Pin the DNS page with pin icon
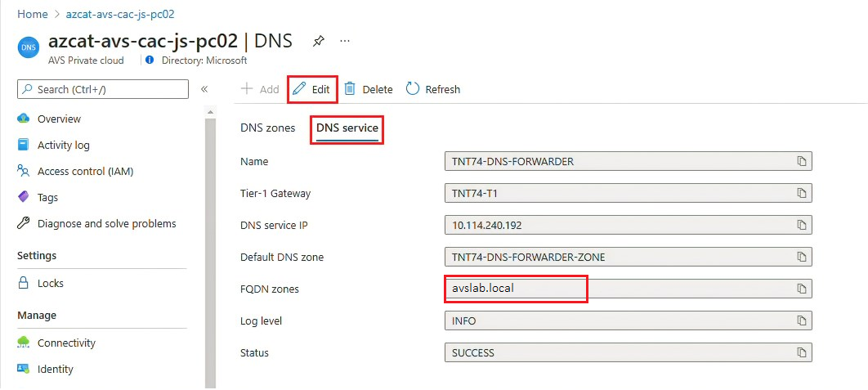 tap(318, 41)
